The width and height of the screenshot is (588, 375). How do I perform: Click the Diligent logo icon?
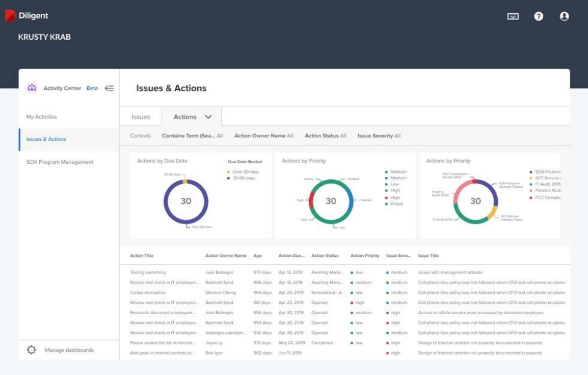click(x=10, y=15)
